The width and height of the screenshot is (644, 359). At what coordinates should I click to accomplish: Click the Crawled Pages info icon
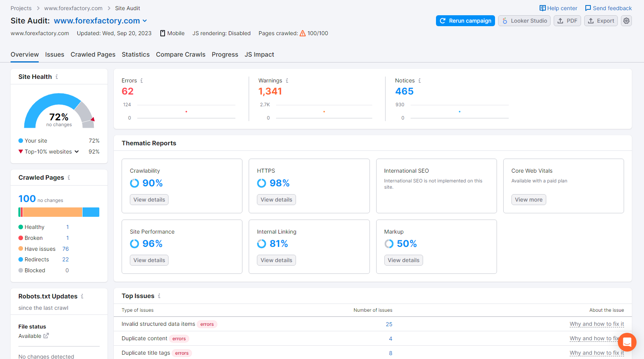[69, 177]
